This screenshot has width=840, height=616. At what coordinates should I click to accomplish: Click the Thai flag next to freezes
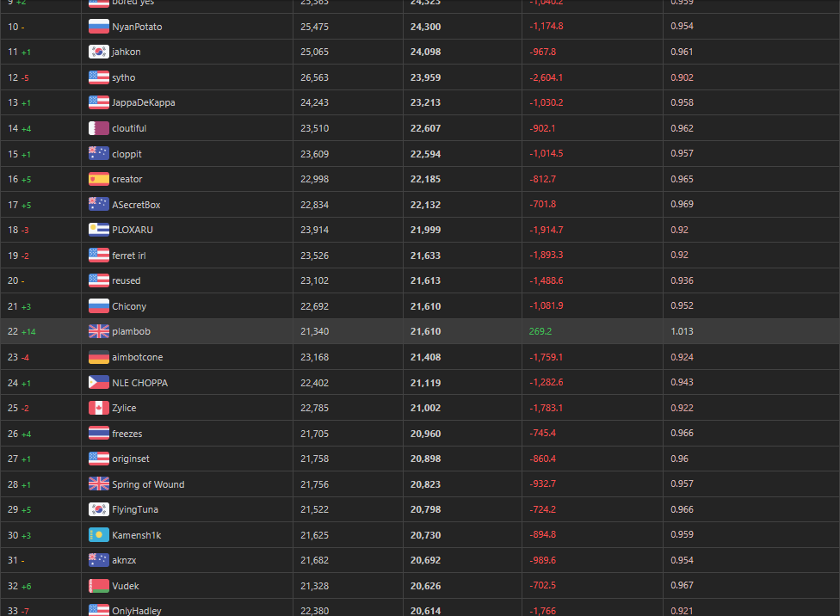(99, 433)
